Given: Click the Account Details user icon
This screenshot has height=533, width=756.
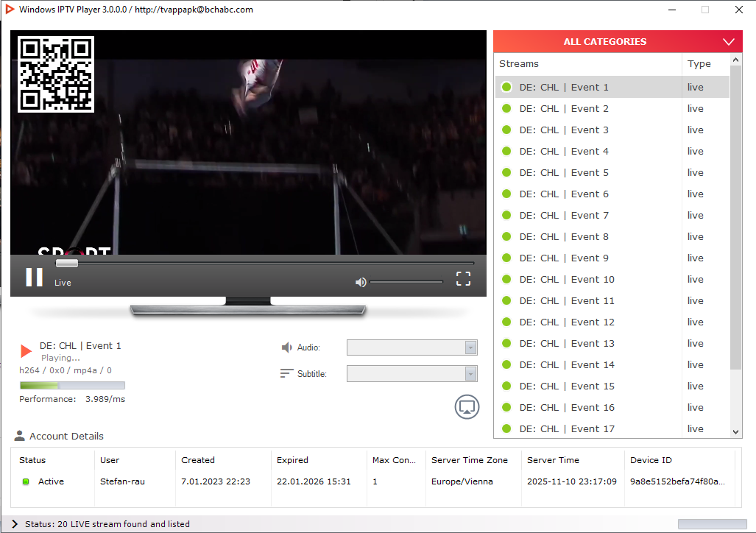Looking at the screenshot, I should (20, 436).
